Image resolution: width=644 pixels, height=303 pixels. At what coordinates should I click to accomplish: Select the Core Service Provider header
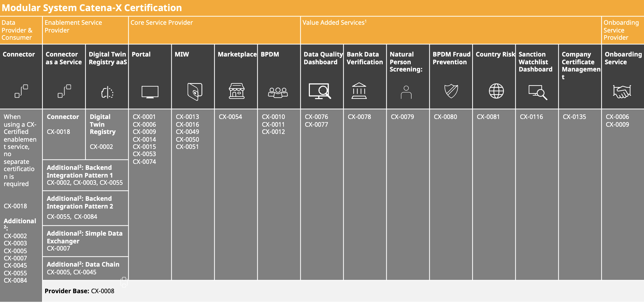pyautogui.click(x=162, y=23)
